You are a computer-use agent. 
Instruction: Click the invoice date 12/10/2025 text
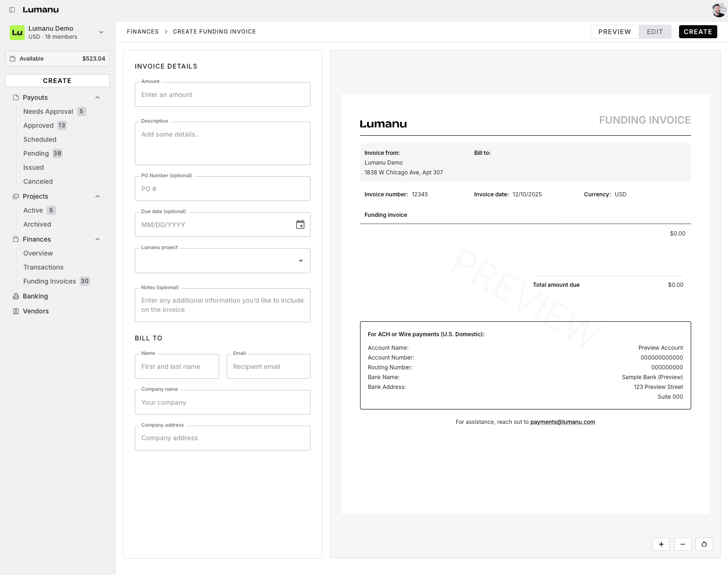click(527, 194)
